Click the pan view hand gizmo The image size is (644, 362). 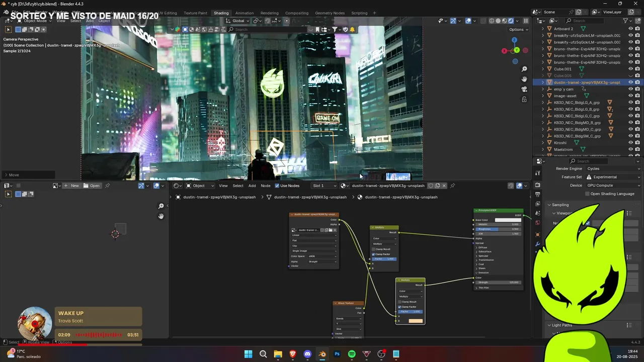click(x=524, y=79)
